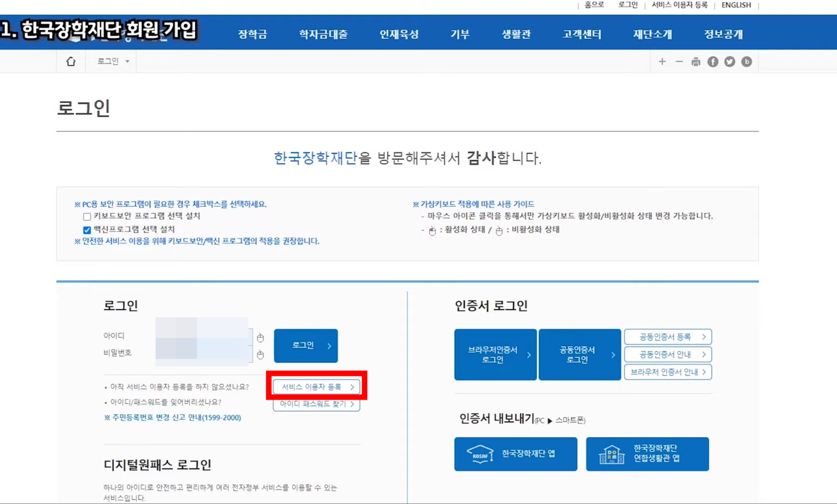Go to the home icon in the breadcrumb bar
The width and height of the screenshot is (837, 504).
(71, 61)
